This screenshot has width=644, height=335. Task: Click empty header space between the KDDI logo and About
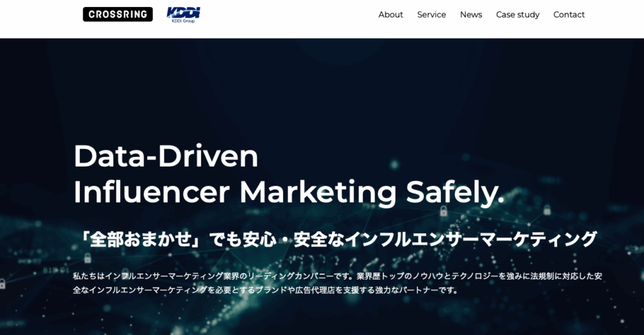[x=287, y=15]
